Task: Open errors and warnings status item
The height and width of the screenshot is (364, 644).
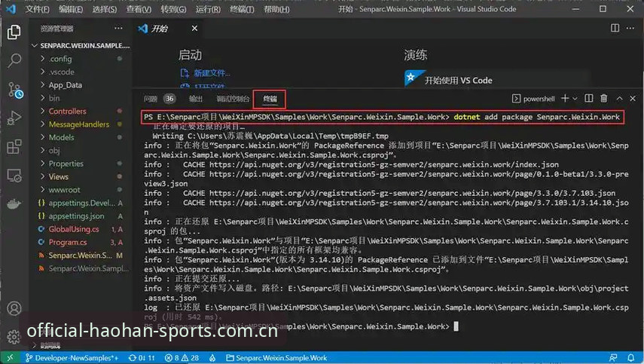Action: [182, 358]
